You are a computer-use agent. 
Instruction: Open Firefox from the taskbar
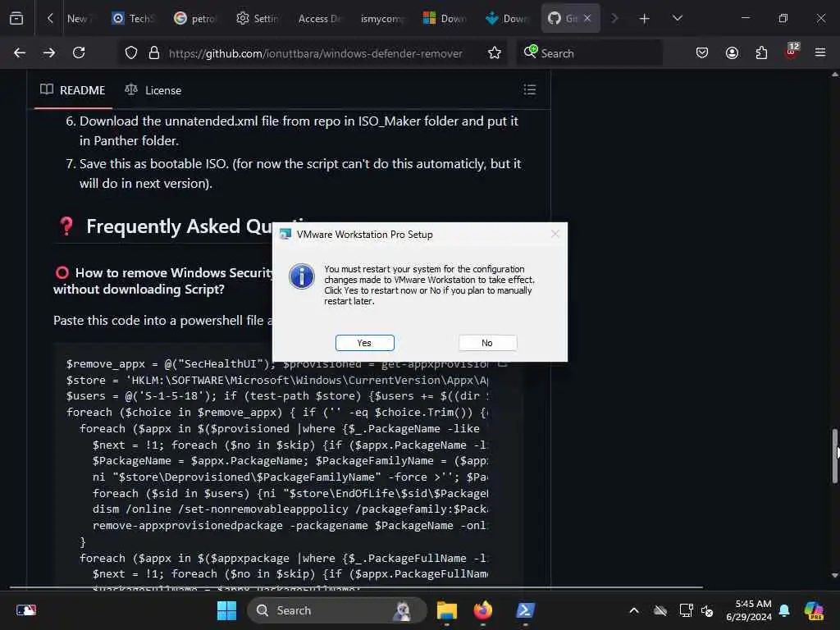coord(483,610)
